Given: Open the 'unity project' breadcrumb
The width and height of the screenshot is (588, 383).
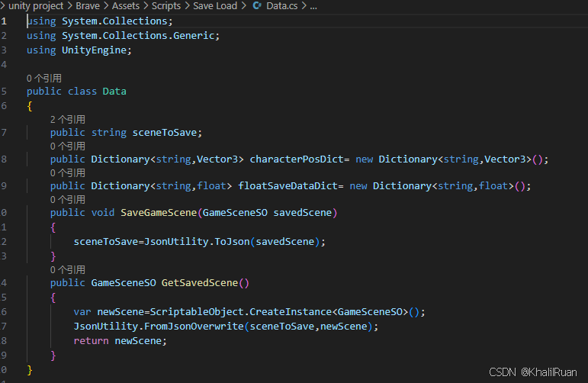Looking at the screenshot, I should tap(36, 5).
